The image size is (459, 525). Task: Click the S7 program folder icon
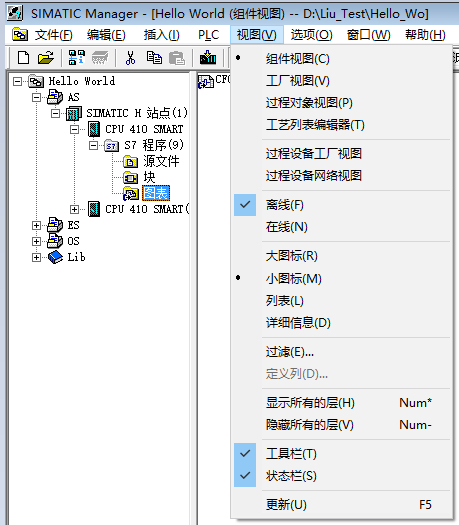pyautogui.click(x=111, y=145)
